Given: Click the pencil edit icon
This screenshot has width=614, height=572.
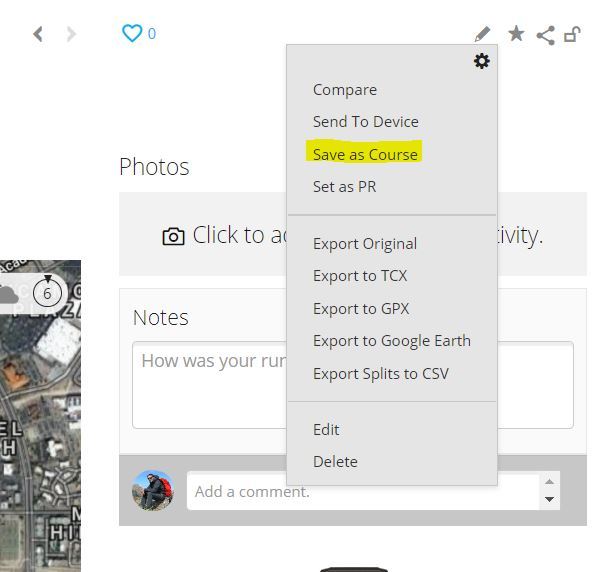Looking at the screenshot, I should coord(482,34).
